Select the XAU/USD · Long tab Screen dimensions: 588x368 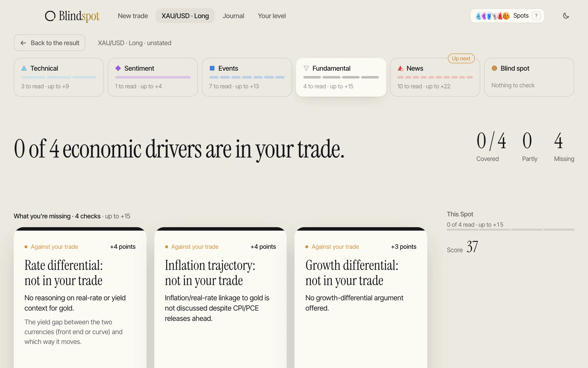pyautogui.click(x=185, y=16)
